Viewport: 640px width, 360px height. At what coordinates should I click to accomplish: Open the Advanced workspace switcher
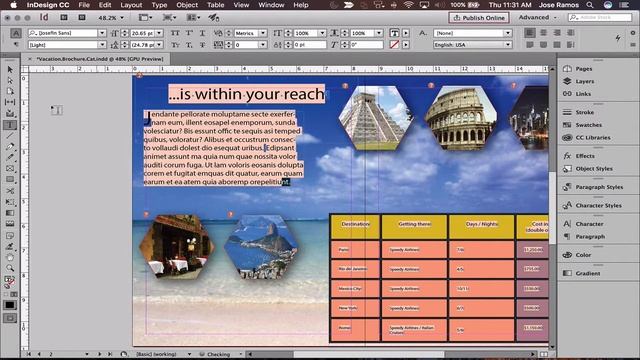[x=537, y=17]
